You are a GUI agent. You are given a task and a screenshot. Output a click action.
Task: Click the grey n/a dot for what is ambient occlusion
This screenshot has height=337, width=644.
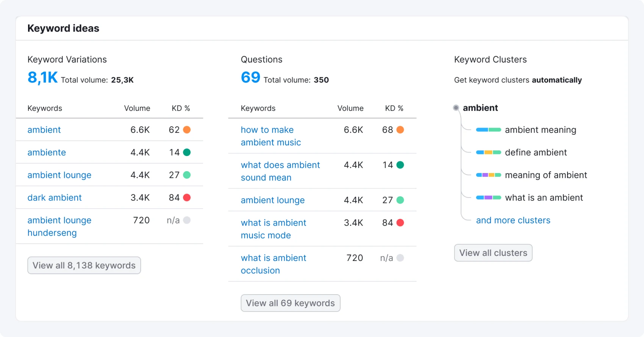pyautogui.click(x=400, y=258)
